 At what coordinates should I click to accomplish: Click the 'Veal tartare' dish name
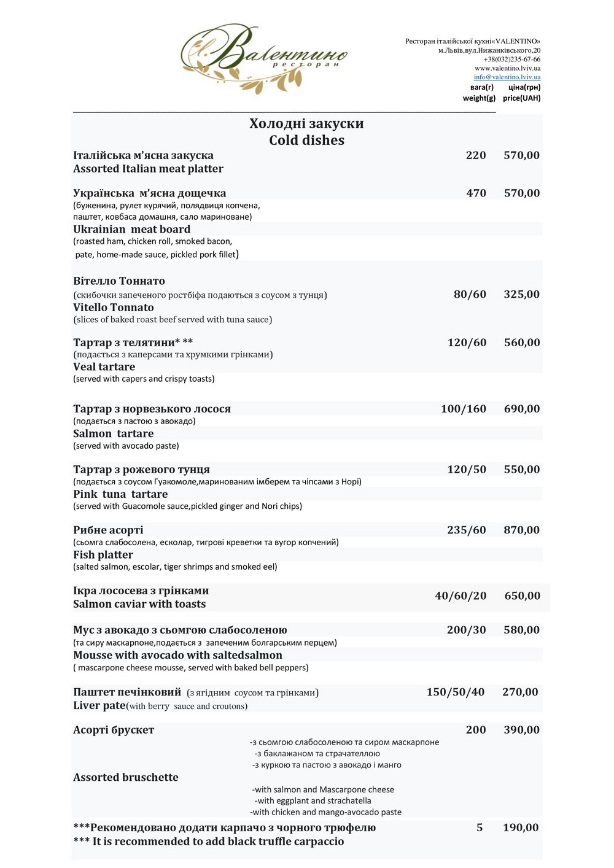tap(104, 367)
